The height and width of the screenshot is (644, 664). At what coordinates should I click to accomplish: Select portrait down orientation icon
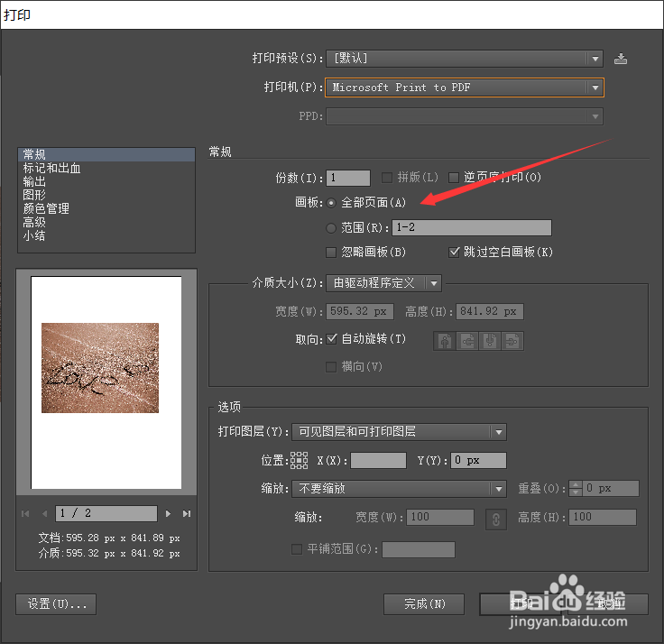point(490,341)
